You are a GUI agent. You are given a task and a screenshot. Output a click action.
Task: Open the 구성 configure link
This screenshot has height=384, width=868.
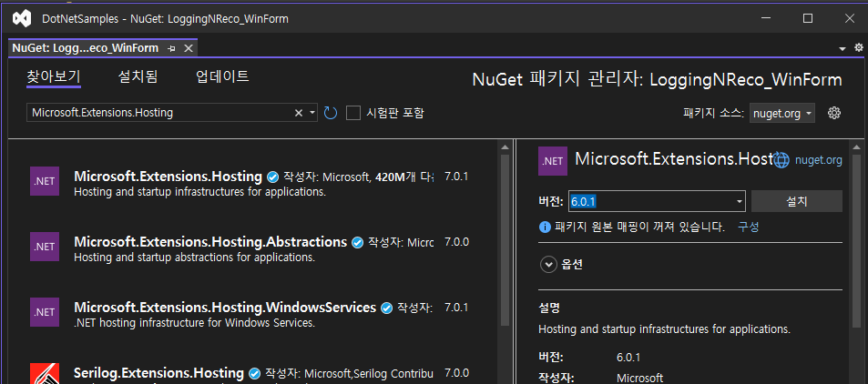(749, 227)
